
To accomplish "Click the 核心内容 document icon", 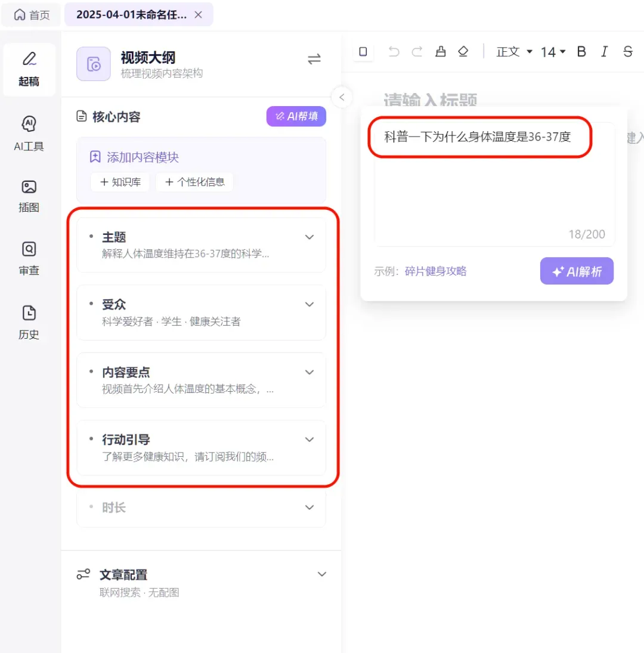I will 82,116.
